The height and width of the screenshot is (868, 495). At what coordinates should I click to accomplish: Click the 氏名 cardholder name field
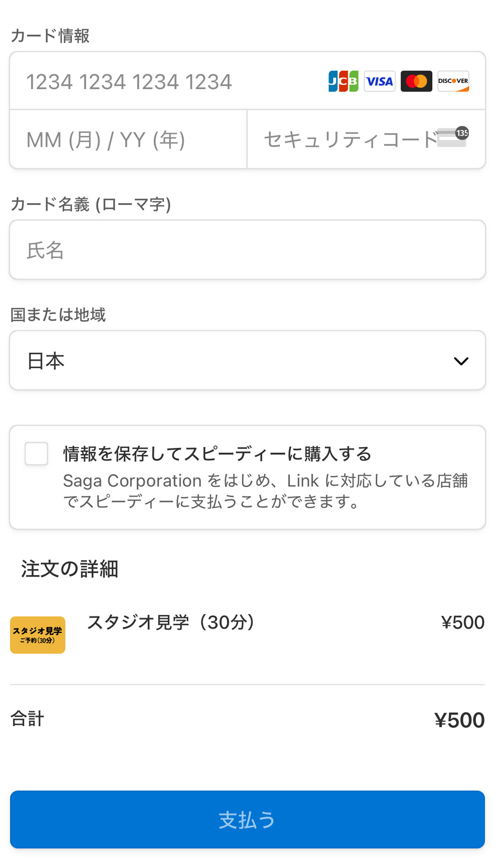247,250
